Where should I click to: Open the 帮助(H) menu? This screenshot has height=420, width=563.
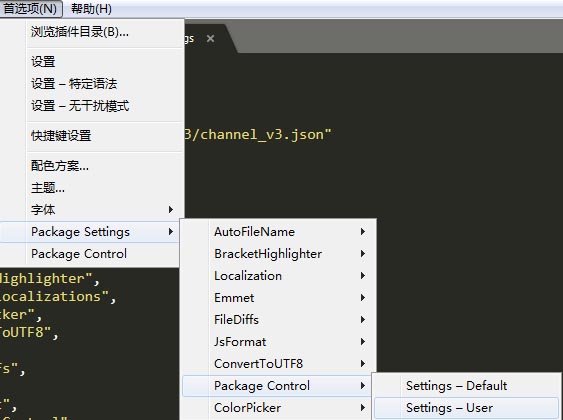click(91, 9)
